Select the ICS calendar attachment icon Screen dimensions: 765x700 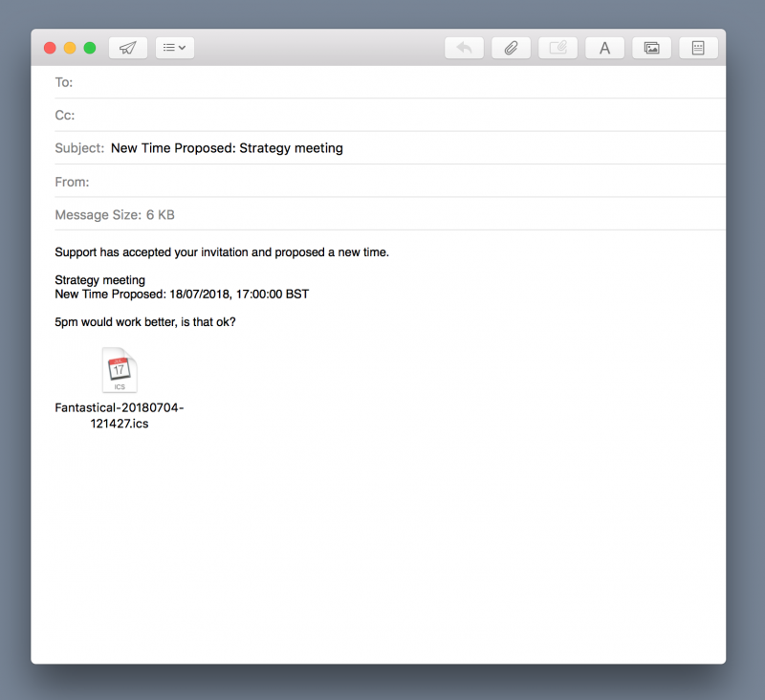coord(120,370)
